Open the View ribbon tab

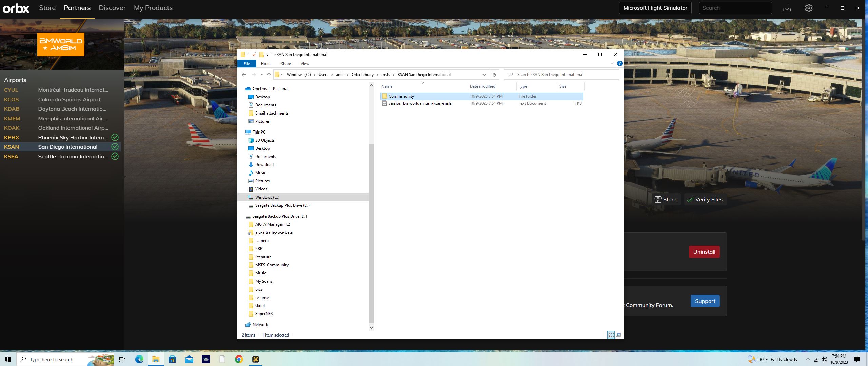click(305, 64)
